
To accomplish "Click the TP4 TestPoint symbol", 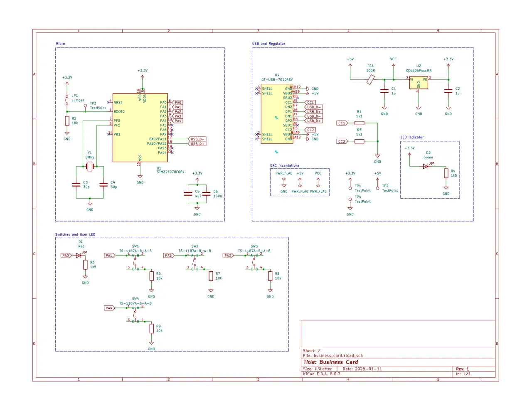I will pos(350,201).
